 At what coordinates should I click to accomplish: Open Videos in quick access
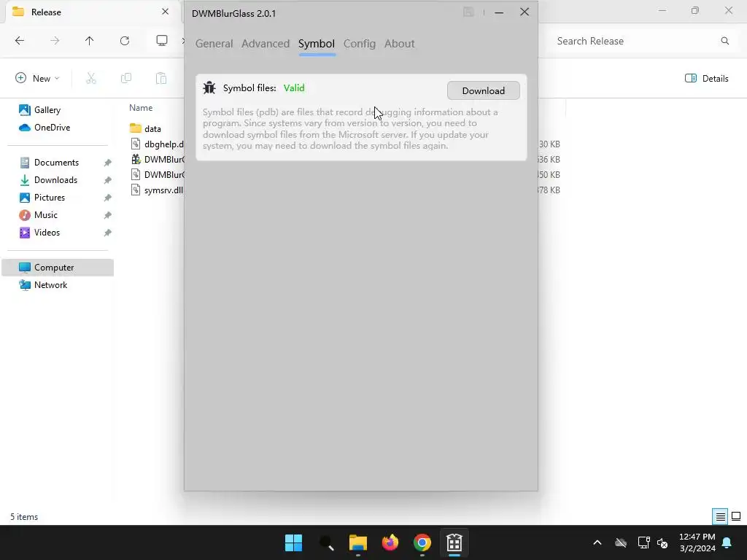coord(47,233)
